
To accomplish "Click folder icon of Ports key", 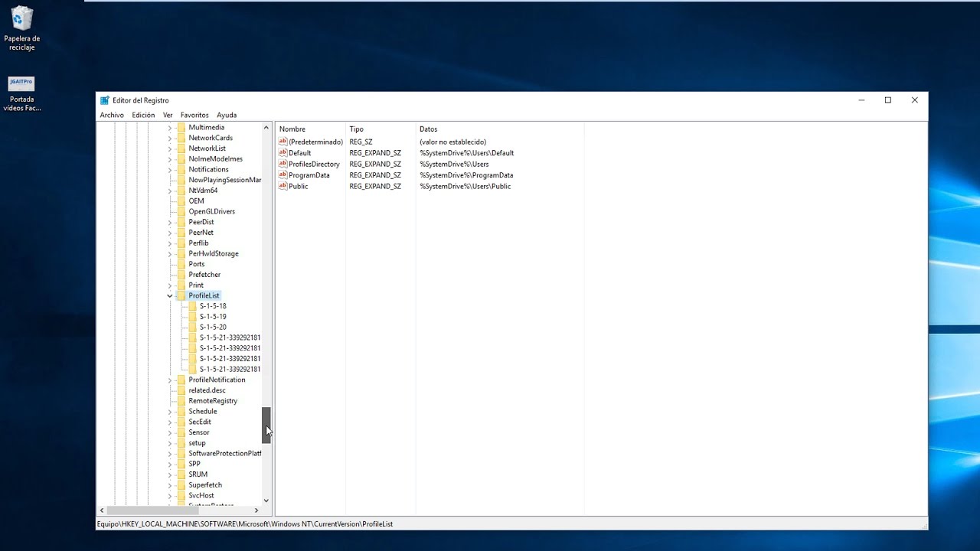I will click(181, 264).
